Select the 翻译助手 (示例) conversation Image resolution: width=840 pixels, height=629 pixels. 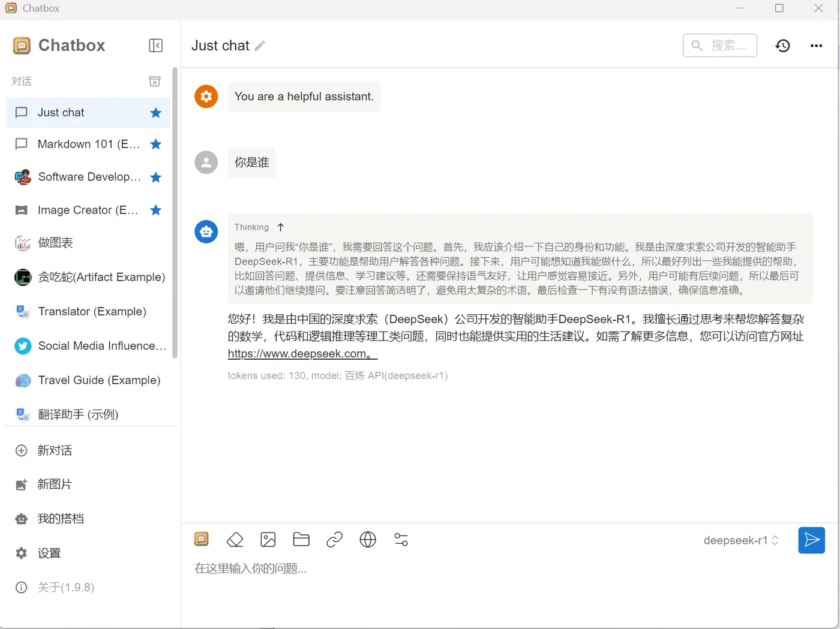(x=88, y=414)
